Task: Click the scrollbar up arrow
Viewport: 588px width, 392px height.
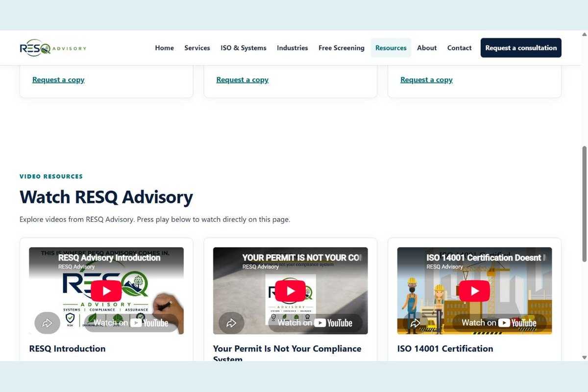Action: (584, 34)
